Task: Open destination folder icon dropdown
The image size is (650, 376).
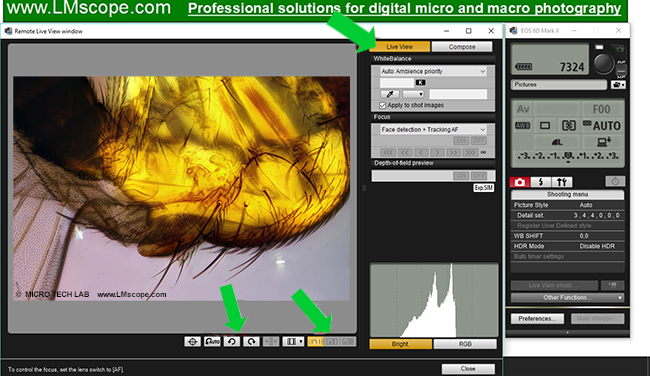Action: [x=618, y=85]
